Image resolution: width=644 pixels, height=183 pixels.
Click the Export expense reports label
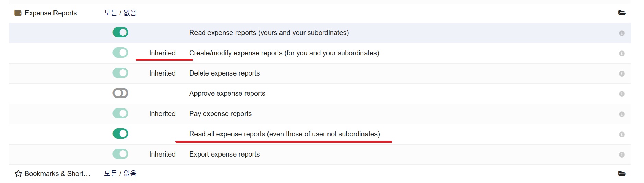tap(224, 154)
